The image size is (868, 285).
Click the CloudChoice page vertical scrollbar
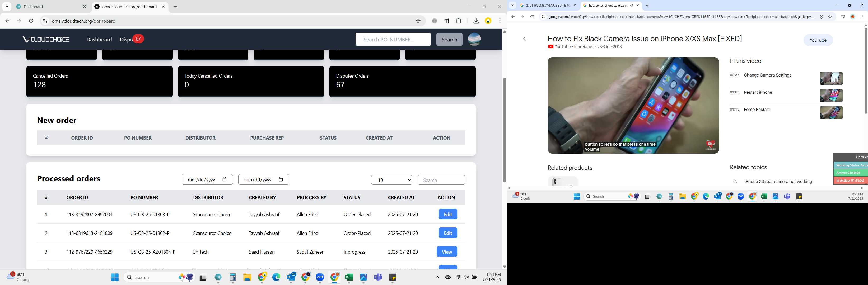505,130
